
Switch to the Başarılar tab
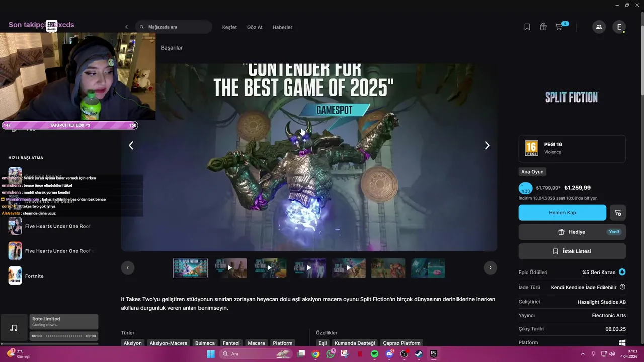coord(172,48)
